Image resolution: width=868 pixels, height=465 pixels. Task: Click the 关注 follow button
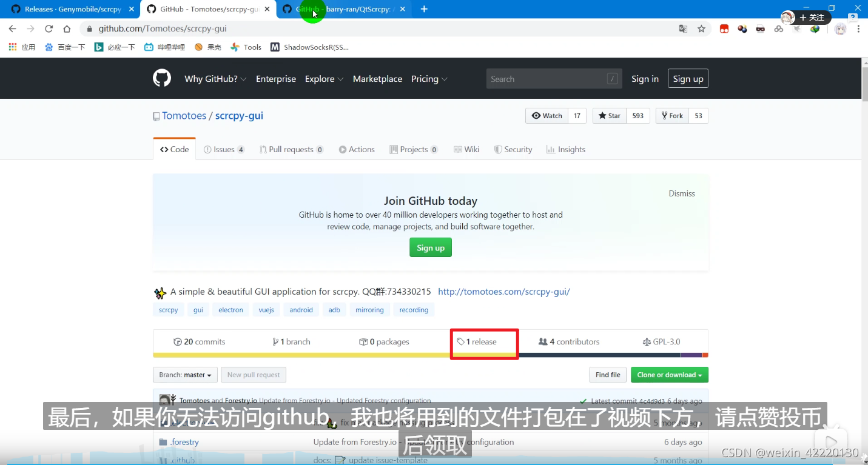[x=812, y=18]
